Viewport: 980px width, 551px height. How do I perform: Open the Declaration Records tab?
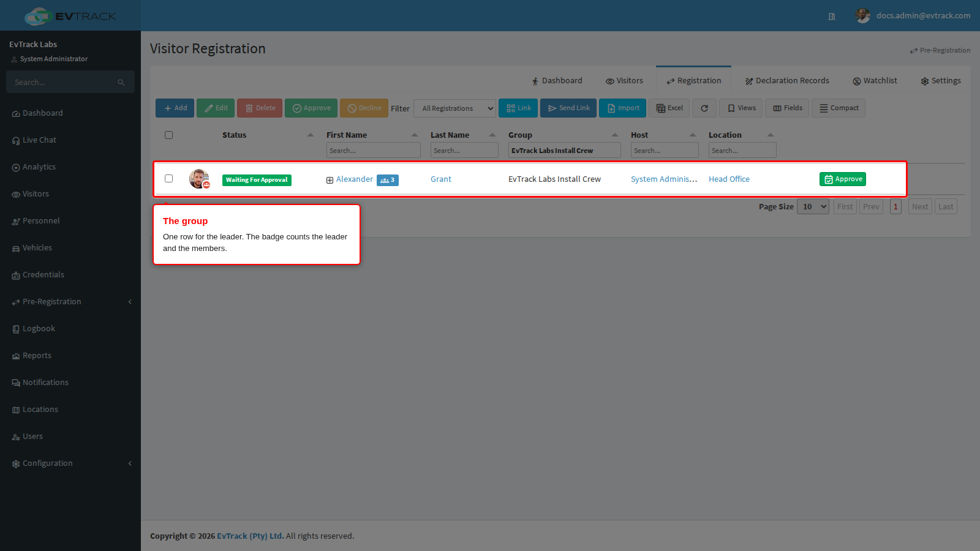pyautogui.click(x=787, y=81)
